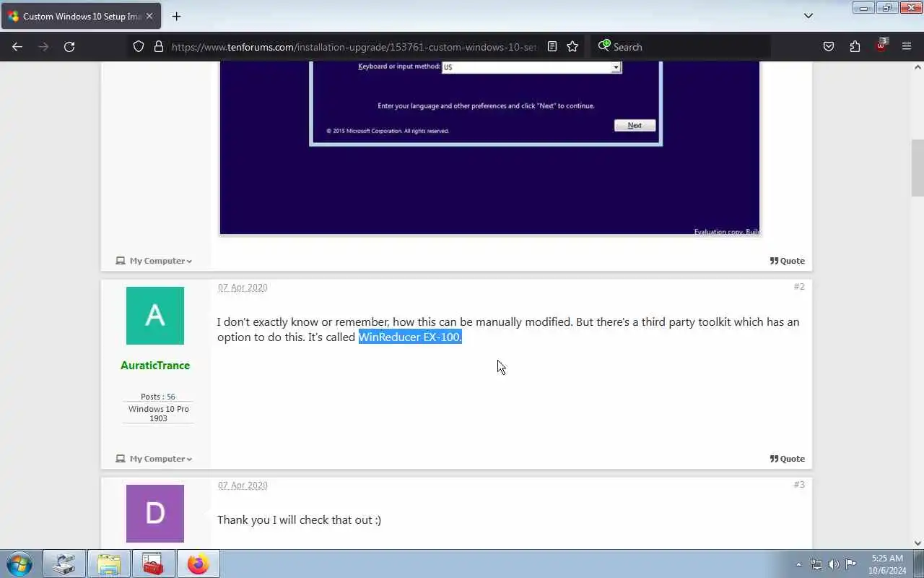924x578 pixels.
Task: Switch to Firefox taskbar icon
Action: [198, 564]
